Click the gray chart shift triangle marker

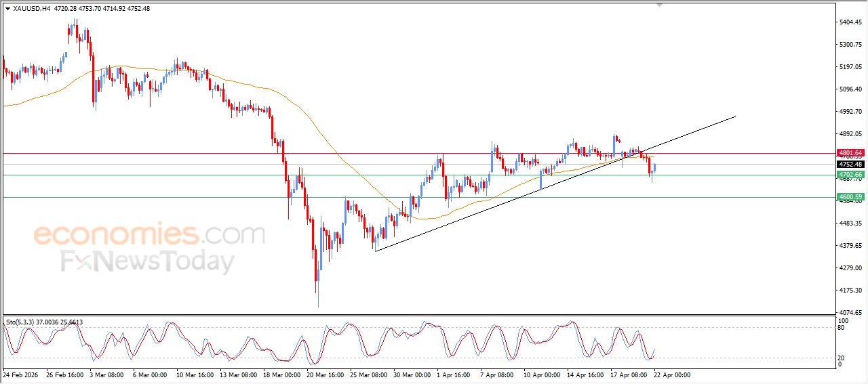[x=658, y=5]
